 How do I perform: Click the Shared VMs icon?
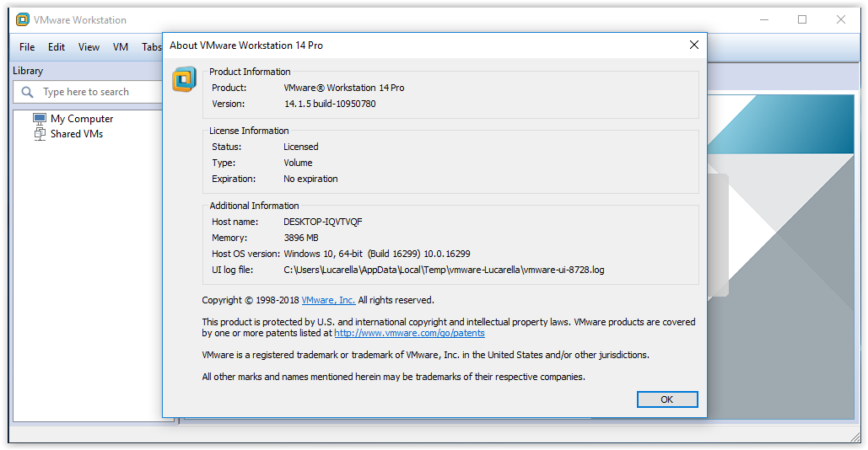pos(40,134)
